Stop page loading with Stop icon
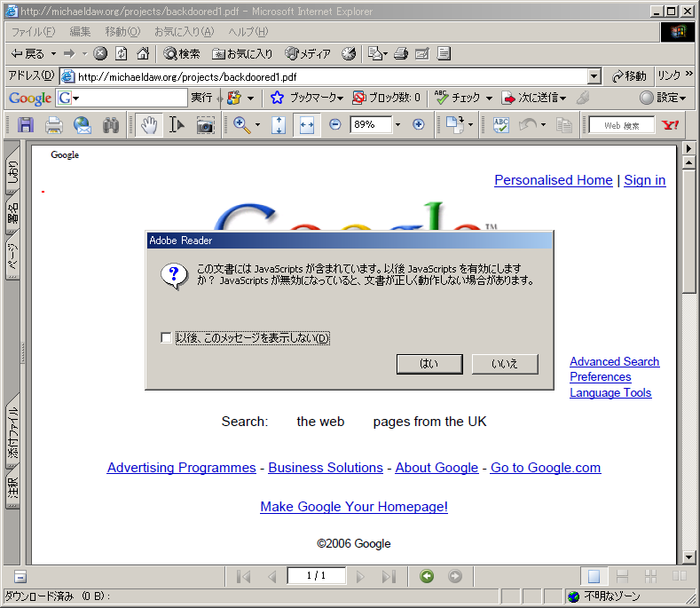700x608 pixels. tap(100, 53)
